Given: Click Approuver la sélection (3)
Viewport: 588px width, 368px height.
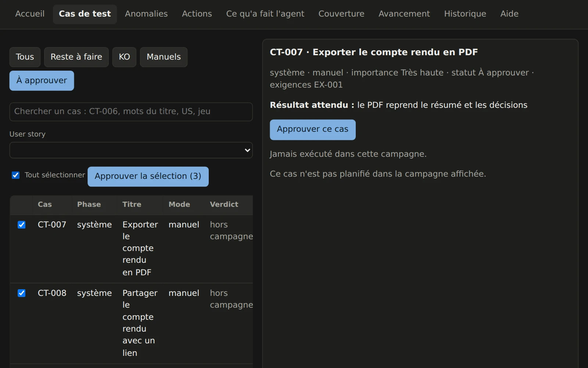Looking at the screenshot, I should [x=148, y=177].
